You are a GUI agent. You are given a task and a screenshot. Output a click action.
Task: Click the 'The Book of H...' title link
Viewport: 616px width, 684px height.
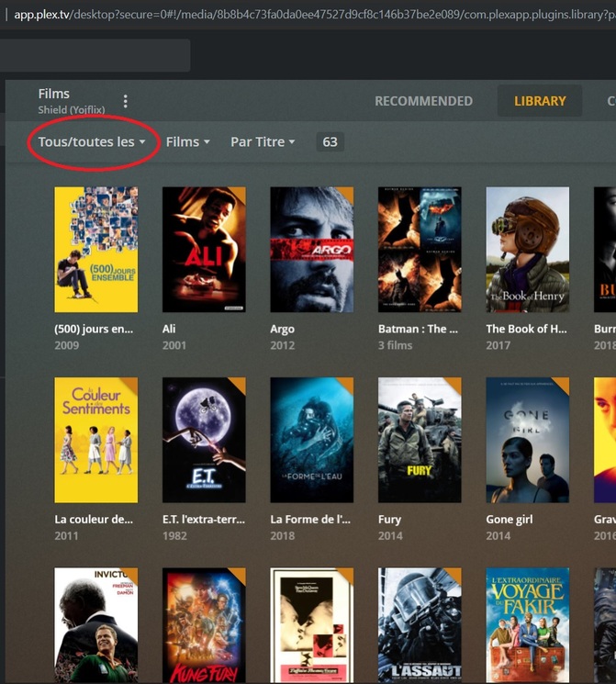pyautogui.click(x=527, y=329)
